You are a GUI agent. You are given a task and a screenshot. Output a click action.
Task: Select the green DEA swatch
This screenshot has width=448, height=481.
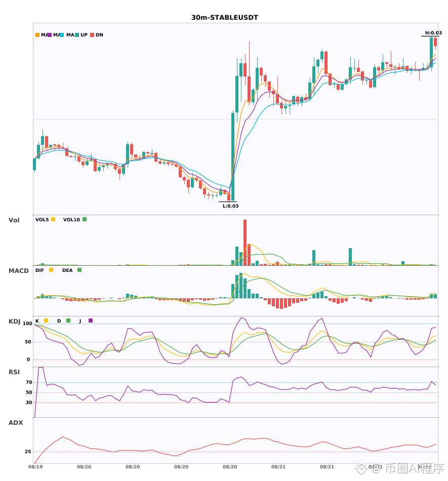[x=79, y=270]
